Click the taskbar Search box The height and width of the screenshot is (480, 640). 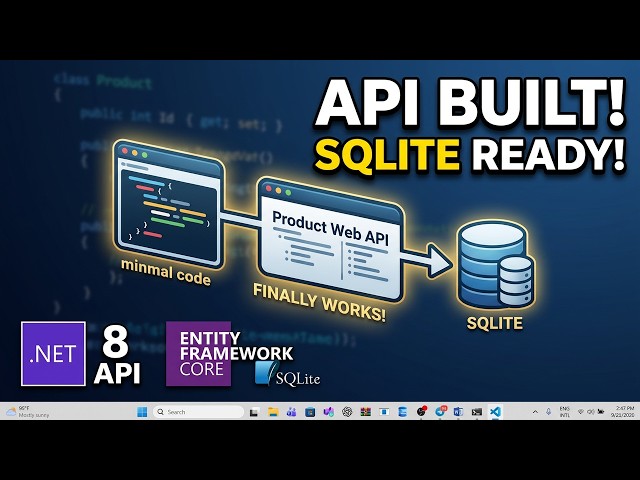pos(198,412)
